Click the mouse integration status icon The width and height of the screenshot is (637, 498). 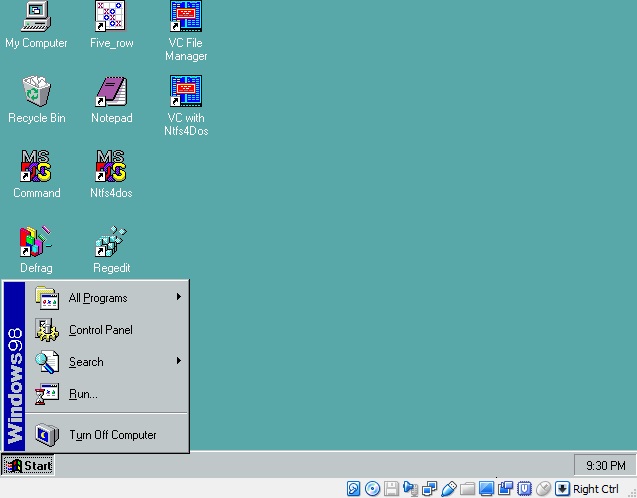(544, 488)
